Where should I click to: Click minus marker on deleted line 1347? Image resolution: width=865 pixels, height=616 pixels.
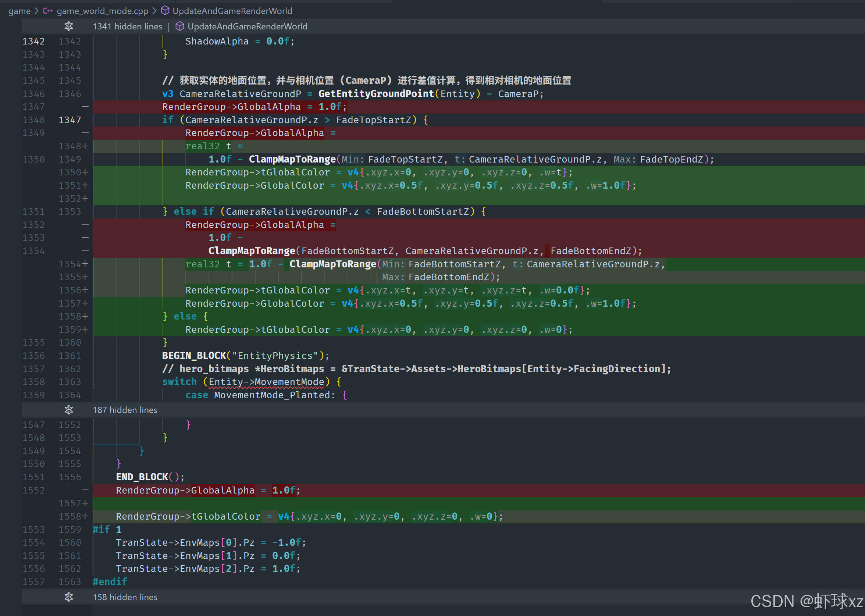tap(85, 107)
